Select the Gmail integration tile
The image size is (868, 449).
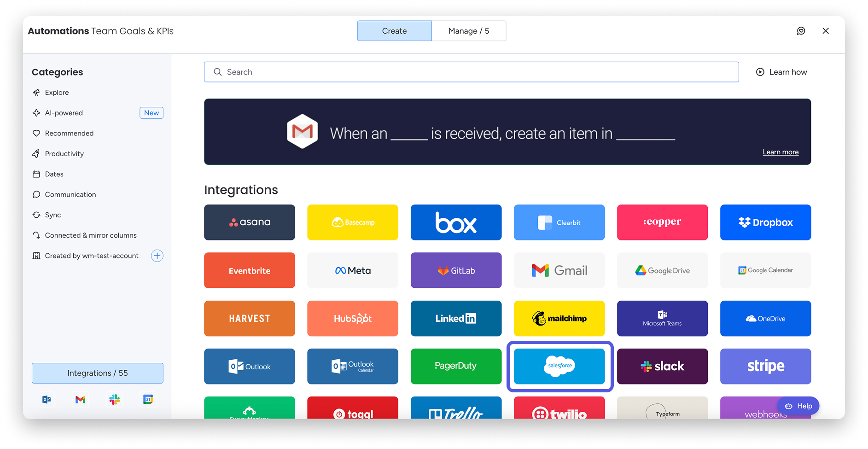pos(559,270)
